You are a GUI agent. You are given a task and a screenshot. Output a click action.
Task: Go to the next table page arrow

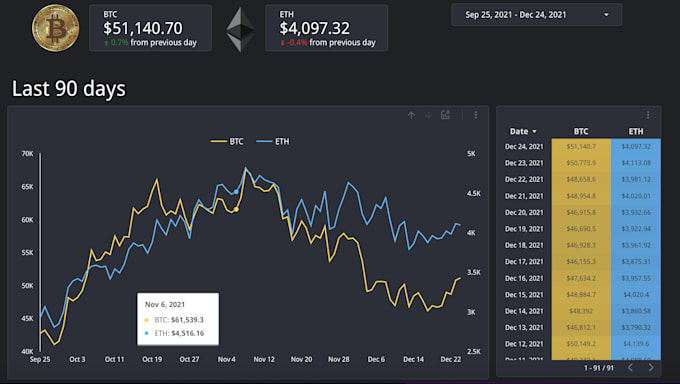point(651,368)
